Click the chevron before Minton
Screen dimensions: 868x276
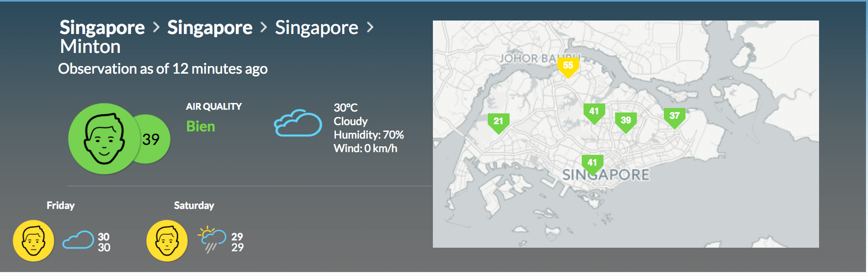[370, 28]
